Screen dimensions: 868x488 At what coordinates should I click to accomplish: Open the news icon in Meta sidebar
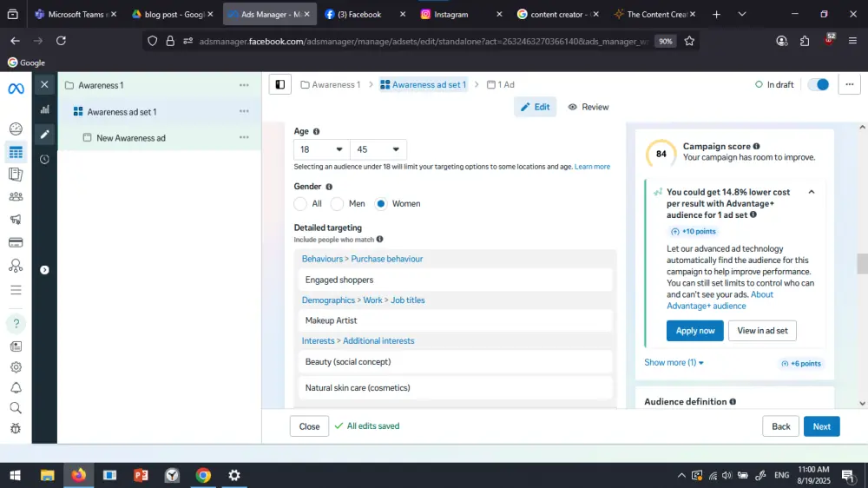click(x=16, y=346)
